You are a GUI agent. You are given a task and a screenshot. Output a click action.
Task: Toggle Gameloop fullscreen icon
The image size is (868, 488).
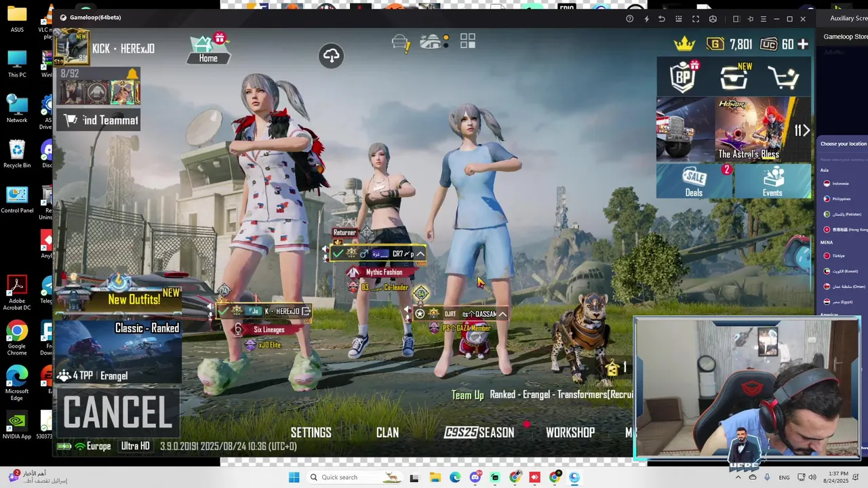click(696, 19)
